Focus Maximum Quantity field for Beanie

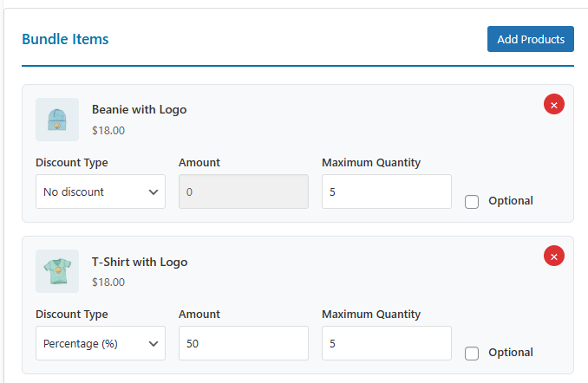point(386,191)
